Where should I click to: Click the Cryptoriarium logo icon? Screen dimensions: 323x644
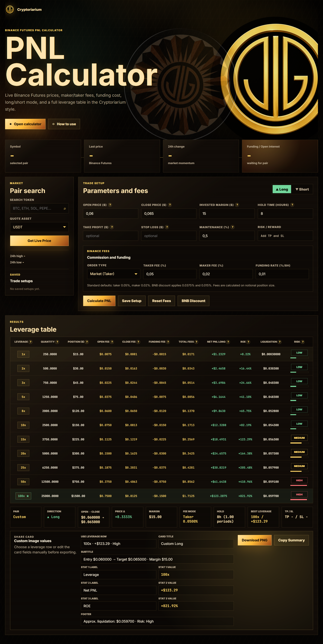tap(10, 10)
